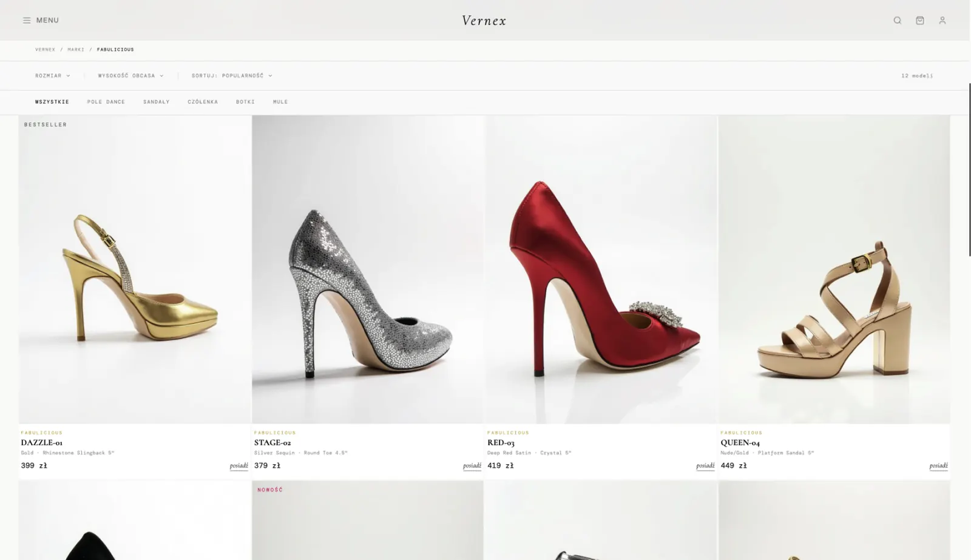
Task: Click the QUEEN-04 product title
Action: (740, 443)
